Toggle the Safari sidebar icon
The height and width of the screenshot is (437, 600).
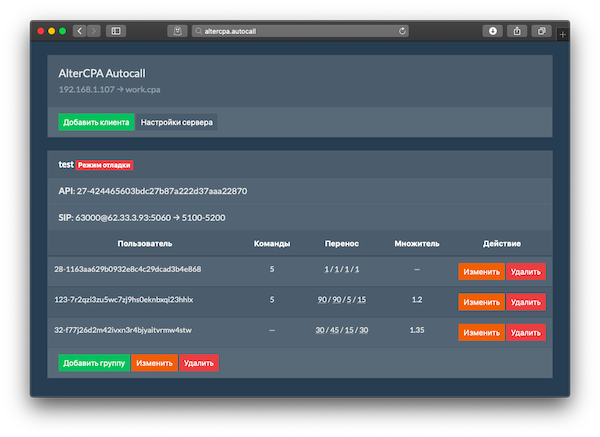(116, 31)
